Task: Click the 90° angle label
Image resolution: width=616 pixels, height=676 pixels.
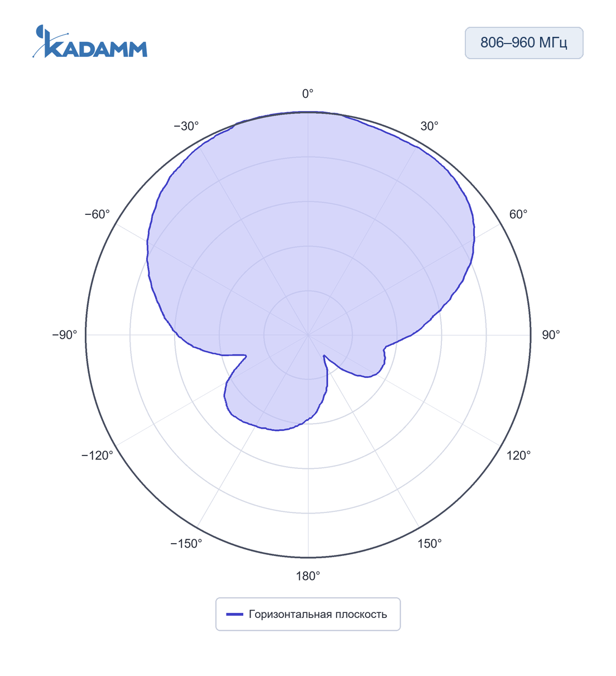Action: [x=551, y=335]
